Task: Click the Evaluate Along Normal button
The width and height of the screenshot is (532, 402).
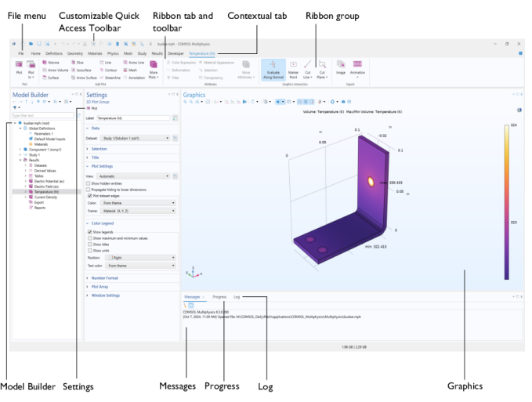Action: 273,69
